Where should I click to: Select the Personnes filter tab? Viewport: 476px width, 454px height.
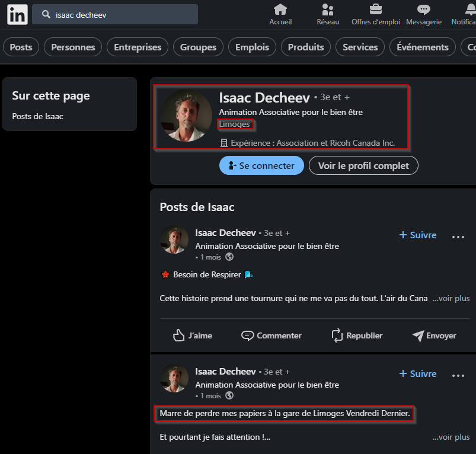73,47
